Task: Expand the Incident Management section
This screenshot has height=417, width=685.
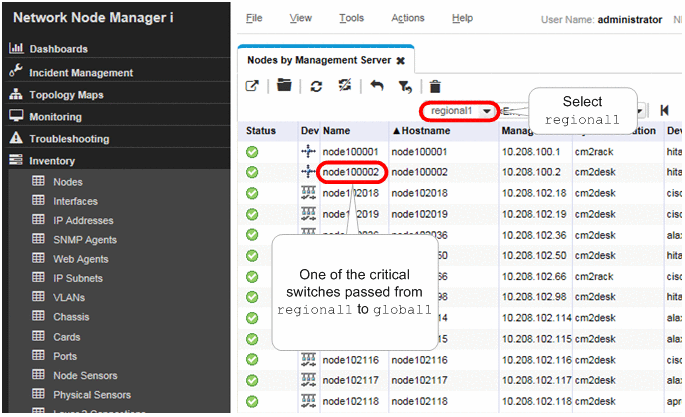Action: coord(80,72)
